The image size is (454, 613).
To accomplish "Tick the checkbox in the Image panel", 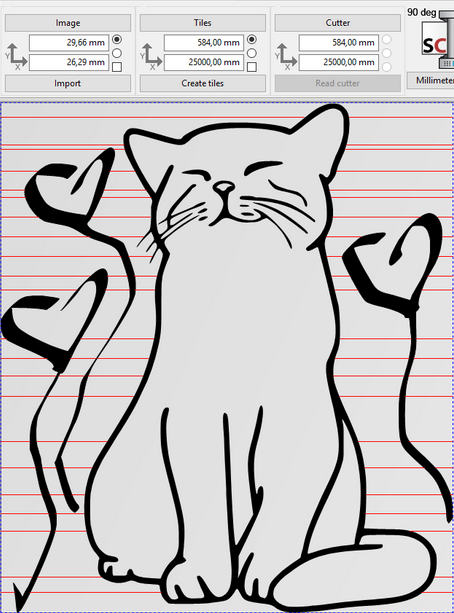I will click(117, 67).
